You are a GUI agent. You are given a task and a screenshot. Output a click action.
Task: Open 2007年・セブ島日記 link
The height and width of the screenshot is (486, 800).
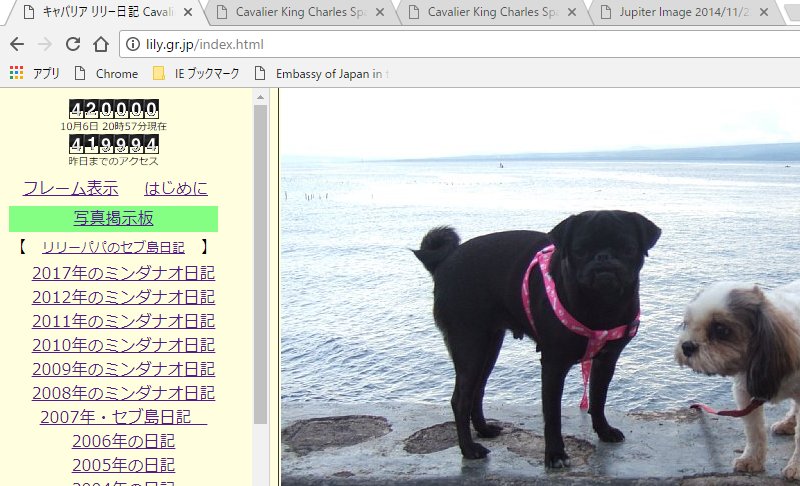coord(123,417)
